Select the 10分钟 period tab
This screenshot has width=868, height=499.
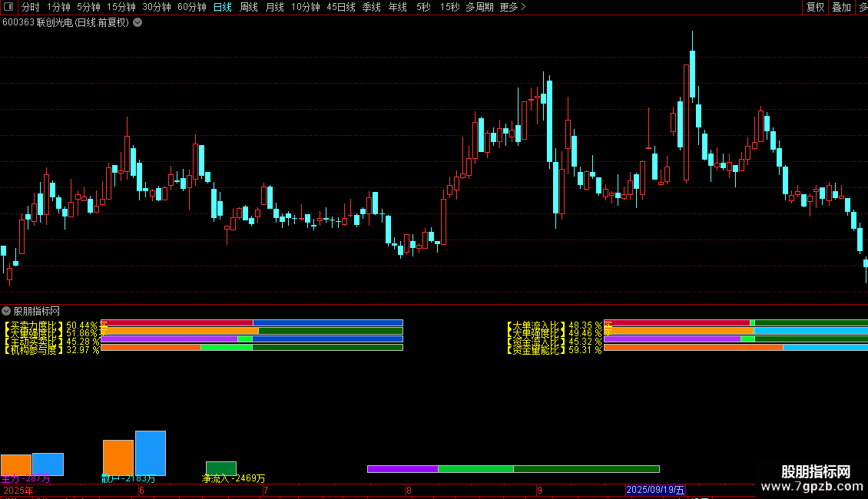[x=306, y=7]
